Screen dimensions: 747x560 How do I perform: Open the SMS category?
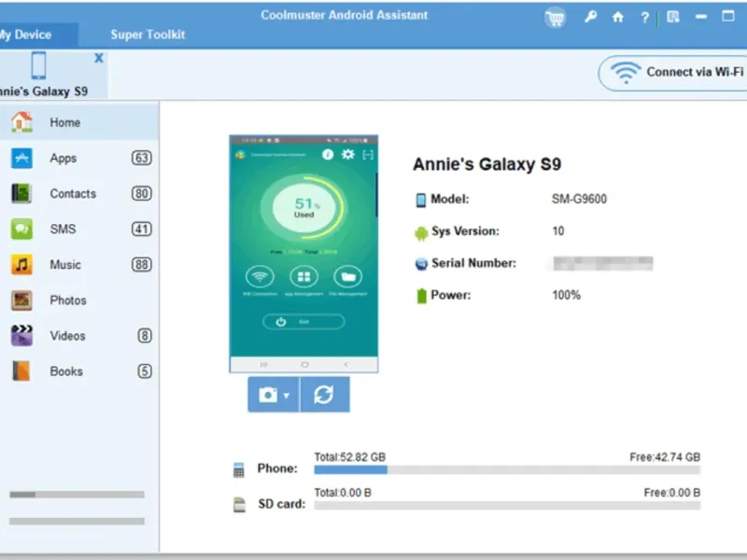79,229
